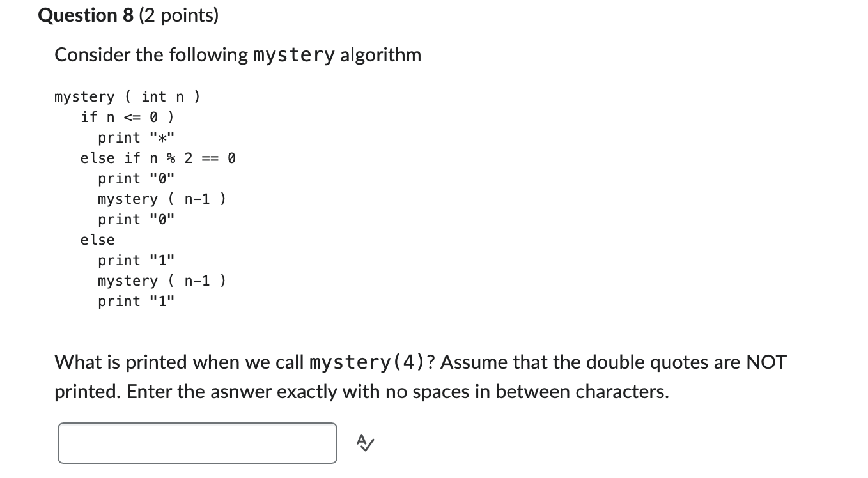Click the Question 8 heading
This screenshot has width=868, height=478.
pos(86,15)
